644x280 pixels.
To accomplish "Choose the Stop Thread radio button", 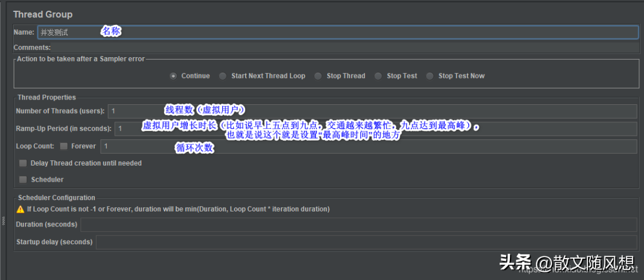I will click(x=318, y=76).
